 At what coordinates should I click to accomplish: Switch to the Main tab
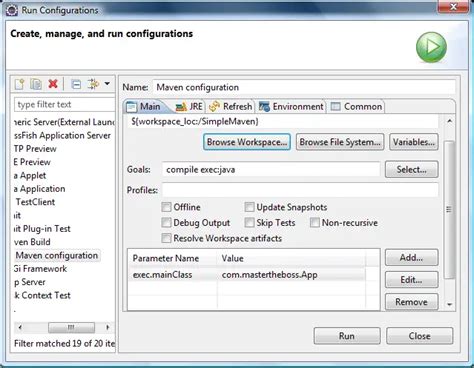(144, 107)
